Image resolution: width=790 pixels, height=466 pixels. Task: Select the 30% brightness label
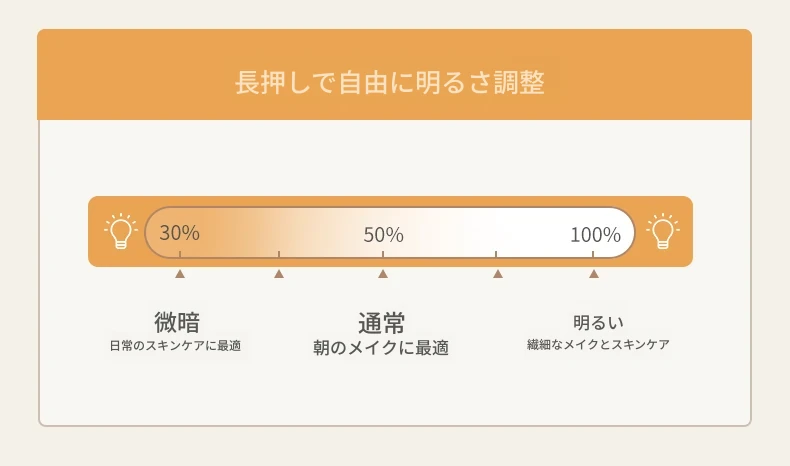[x=179, y=233]
